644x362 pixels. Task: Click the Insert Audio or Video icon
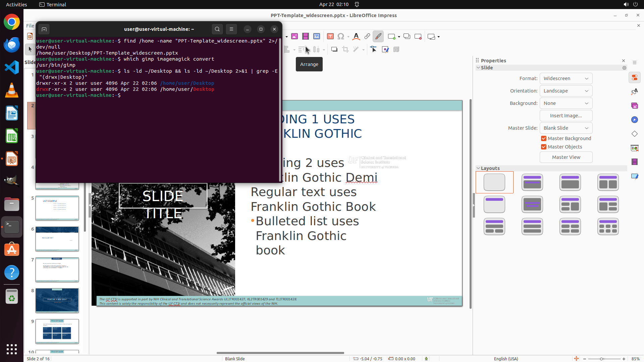point(306,37)
